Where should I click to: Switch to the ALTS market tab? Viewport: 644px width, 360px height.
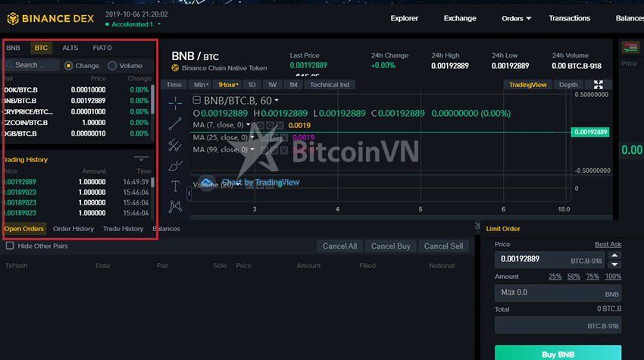(70, 48)
